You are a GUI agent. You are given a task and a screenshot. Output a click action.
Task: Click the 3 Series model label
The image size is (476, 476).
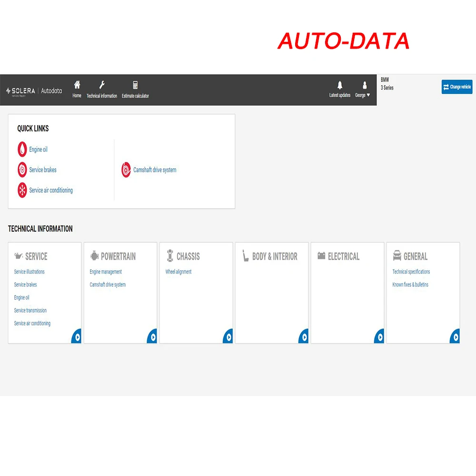click(387, 88)
